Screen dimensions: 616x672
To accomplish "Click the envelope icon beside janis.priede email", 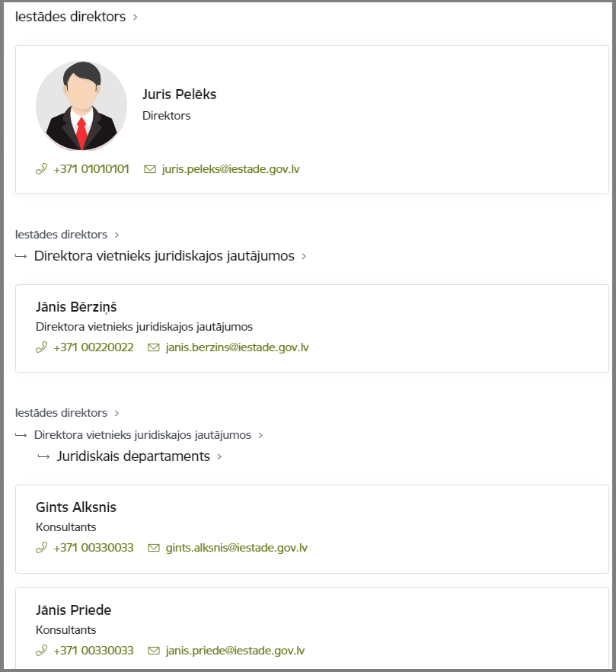I will (x=154, y=651).
